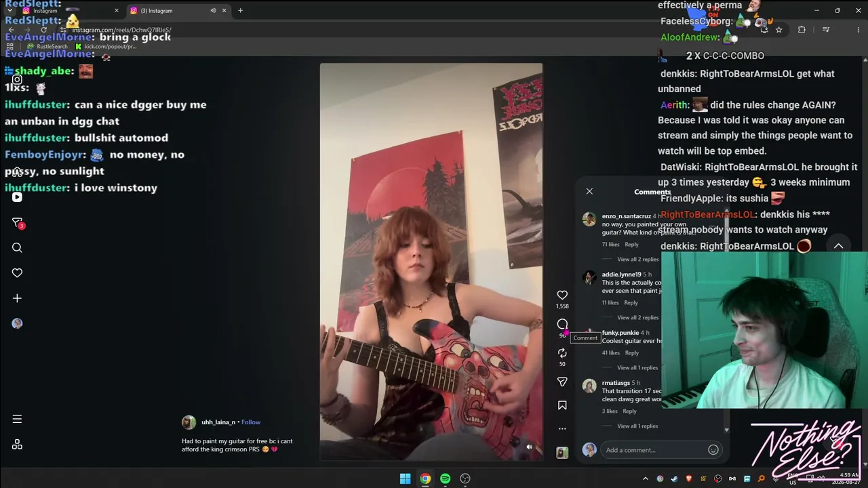Viewport: 868px width, 488px height.
Task: Open the Windows Start menu
Action: (x=405, y=479)
